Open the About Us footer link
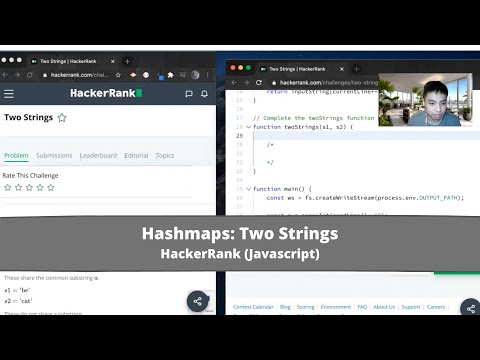This screenshot has width=480, height=360. pos(384,307)
